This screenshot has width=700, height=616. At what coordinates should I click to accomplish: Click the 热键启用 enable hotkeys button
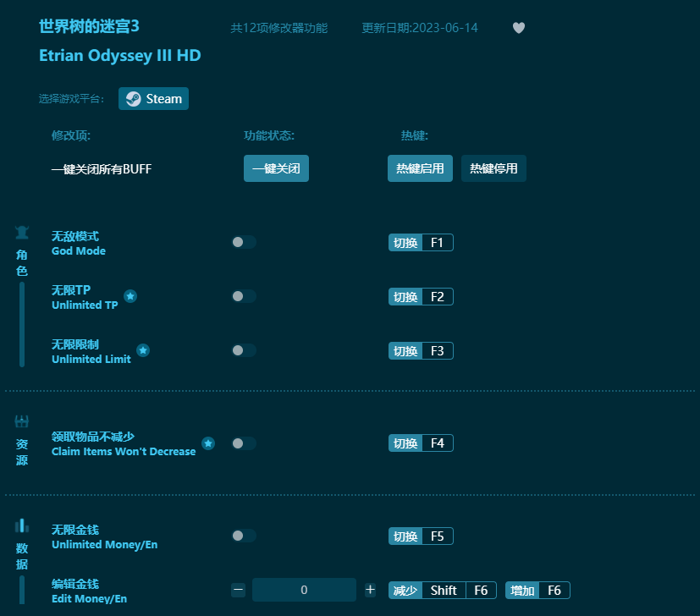[420, 168]
